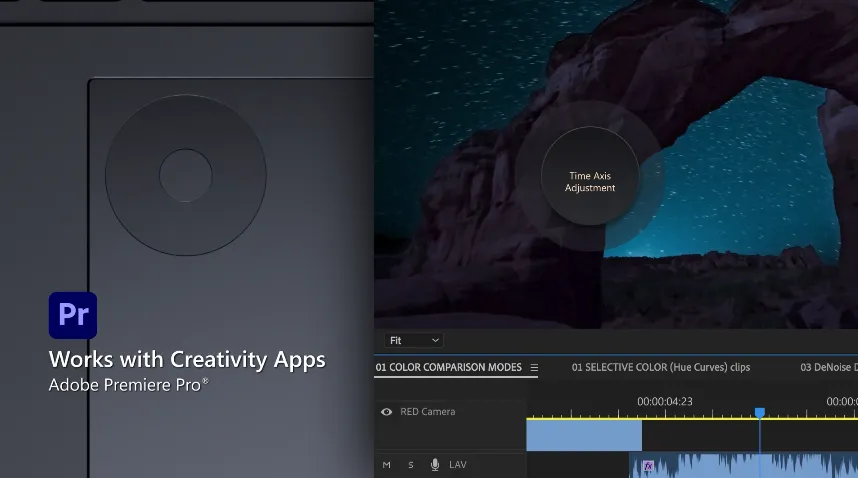Click the Time Axis Adjustment dial overlay

point(590,182)
